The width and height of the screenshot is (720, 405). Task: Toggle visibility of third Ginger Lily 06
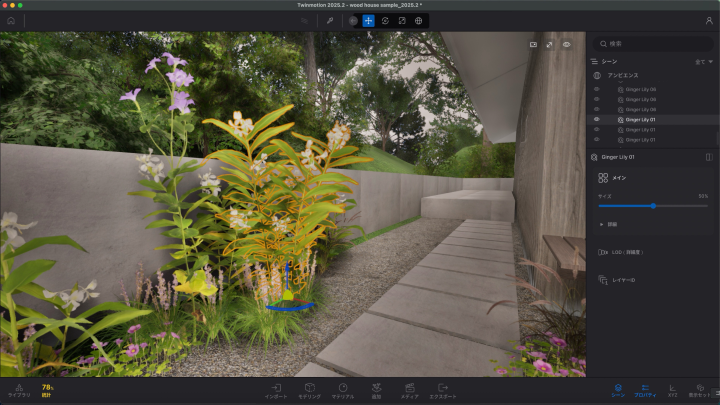click(x=596, y=109)
